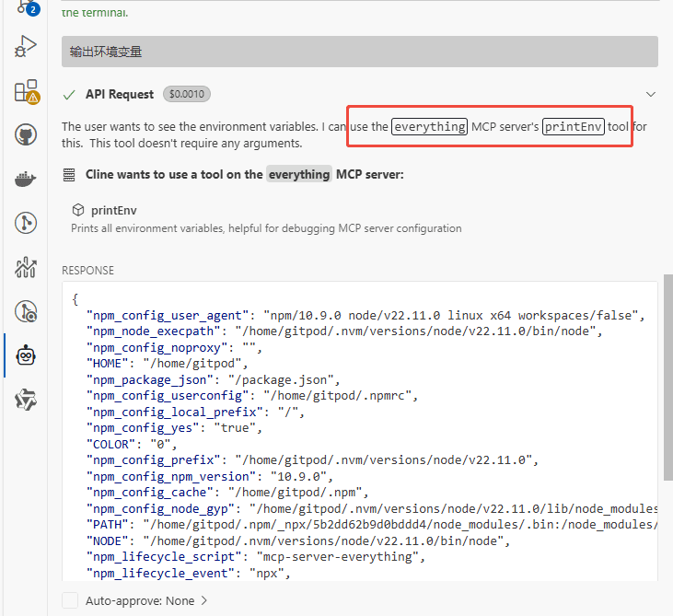Screen dimensions: 673x616
Task: Click the Git Graph circle icon
Action: (26, 223)
